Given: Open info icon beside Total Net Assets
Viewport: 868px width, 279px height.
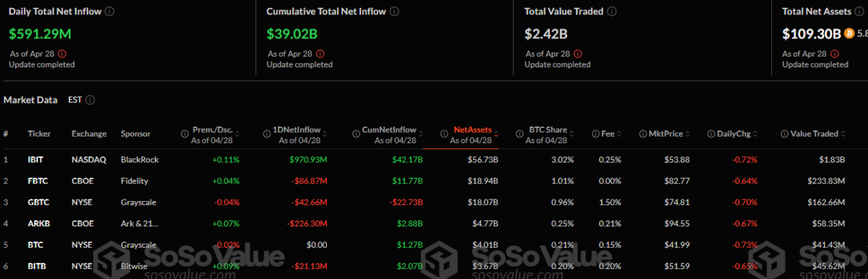Looking at the screenshot, I should 860,12.
